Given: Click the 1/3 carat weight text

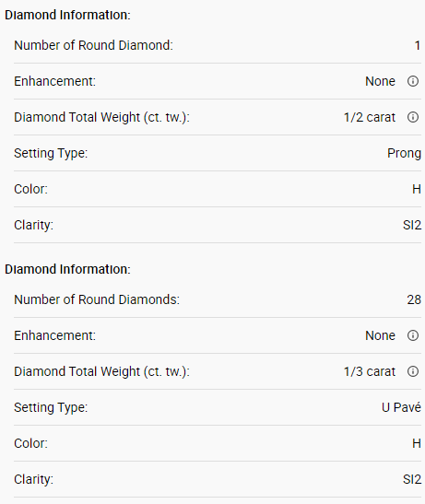Looking at the screenshot, I should pos(370,371).
